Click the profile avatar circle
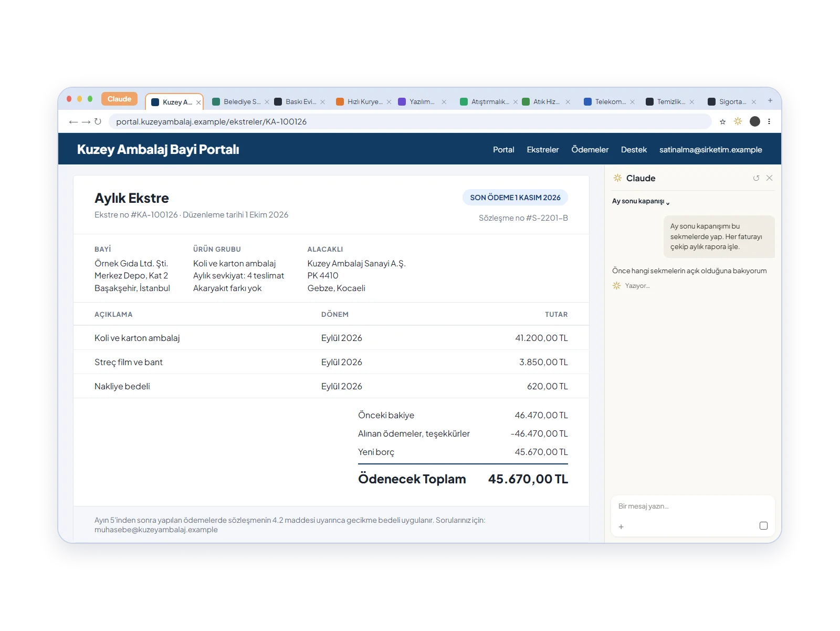Screen dimensions: 840x631 (755, 121)
